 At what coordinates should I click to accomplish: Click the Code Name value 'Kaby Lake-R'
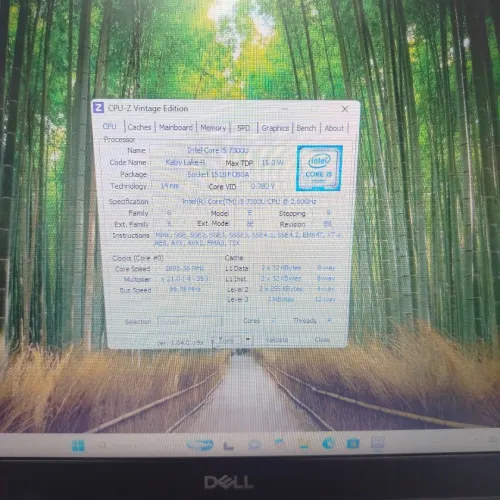185,162
